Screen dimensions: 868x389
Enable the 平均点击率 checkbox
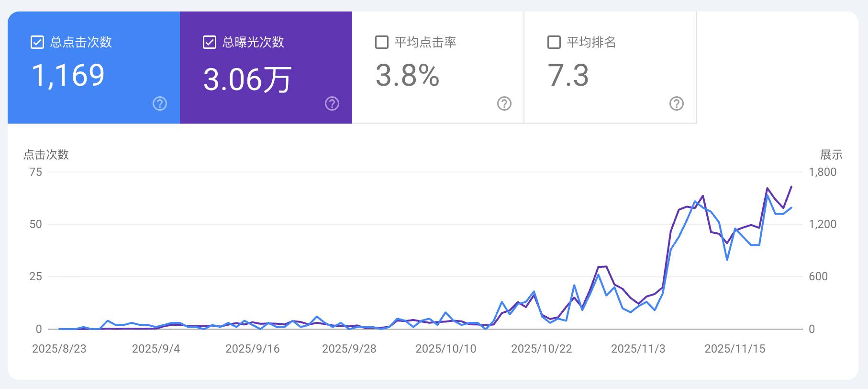(x=382, y=42)
